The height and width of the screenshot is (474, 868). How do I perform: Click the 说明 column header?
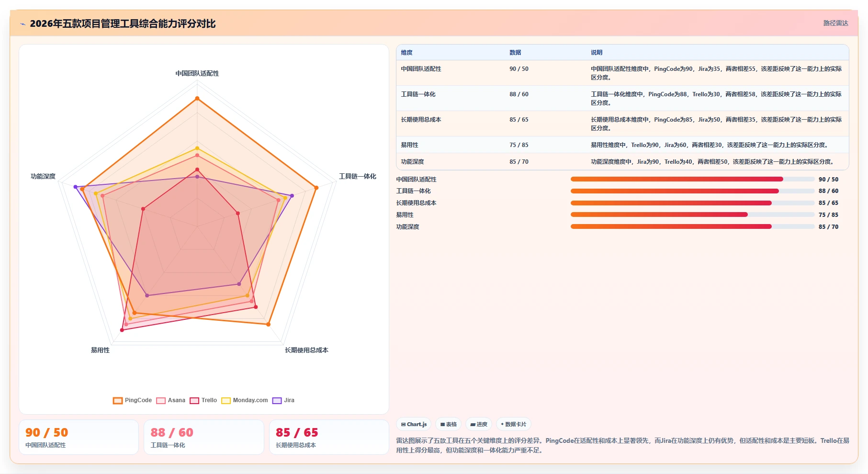point(597,53)
